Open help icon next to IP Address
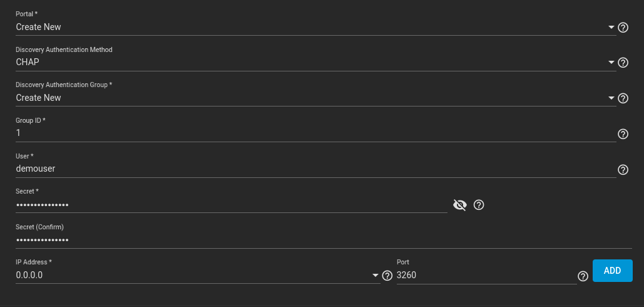 (x=387, y=275)
